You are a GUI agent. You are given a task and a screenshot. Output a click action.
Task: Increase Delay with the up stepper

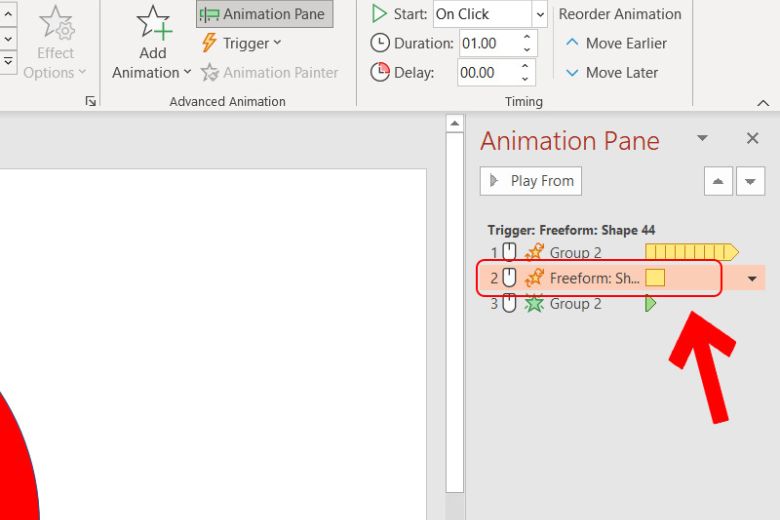click(x=525, y=66)
